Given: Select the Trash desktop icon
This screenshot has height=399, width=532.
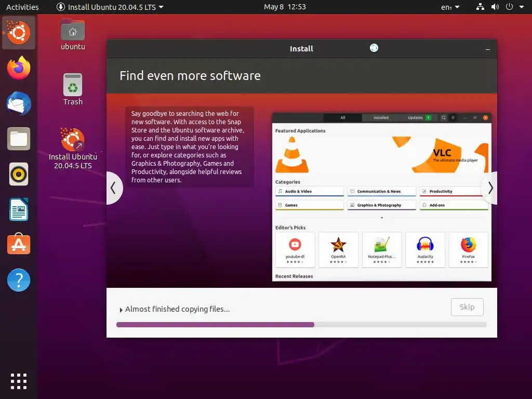Looking at the screenshot, I should [73, 89].
